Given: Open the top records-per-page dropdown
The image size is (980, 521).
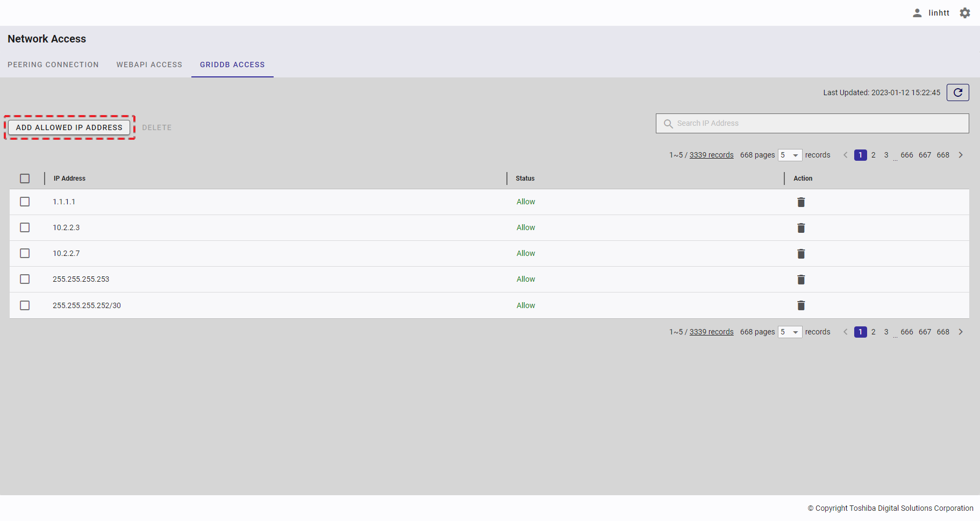Looking at the screenshot, I should (790, 155).
